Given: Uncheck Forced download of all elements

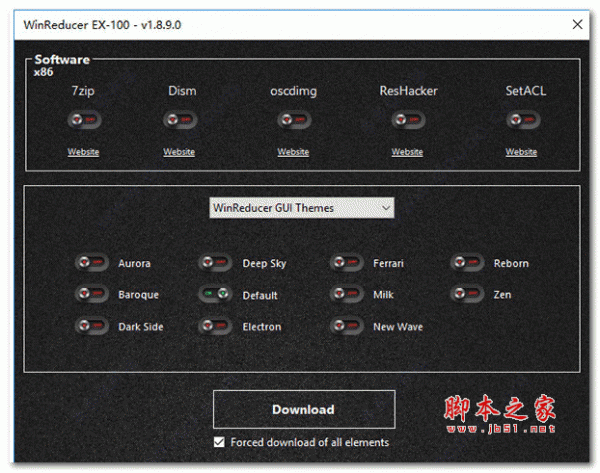Looking at the screenshot, I should 219,442.
